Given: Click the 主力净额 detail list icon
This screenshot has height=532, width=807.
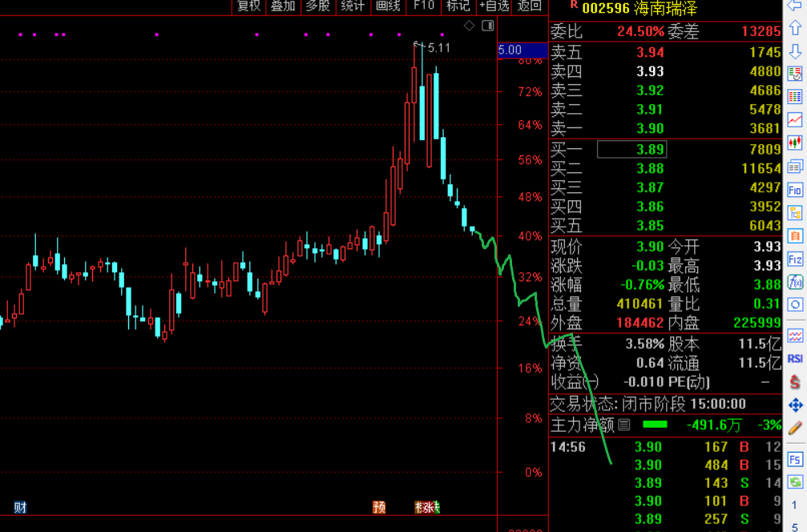Looking at the screenshot, I should click(624, 425).
